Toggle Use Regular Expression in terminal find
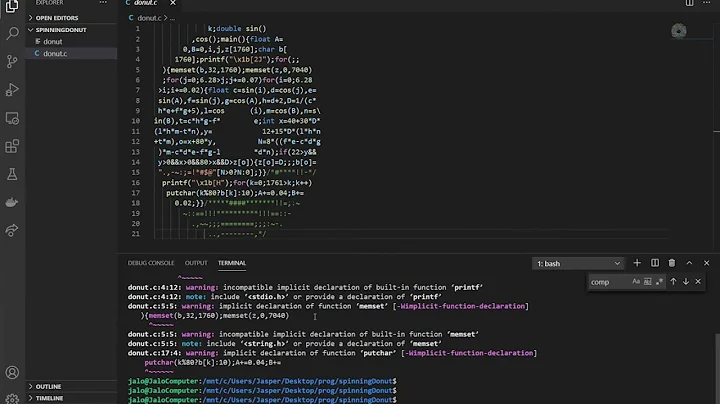This screenshot has width=720, height=404. coord(659,282)
